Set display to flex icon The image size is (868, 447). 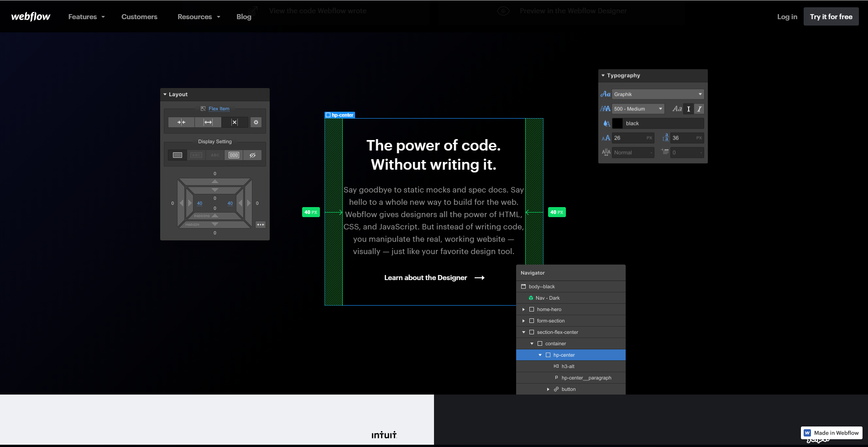[234, 155]
